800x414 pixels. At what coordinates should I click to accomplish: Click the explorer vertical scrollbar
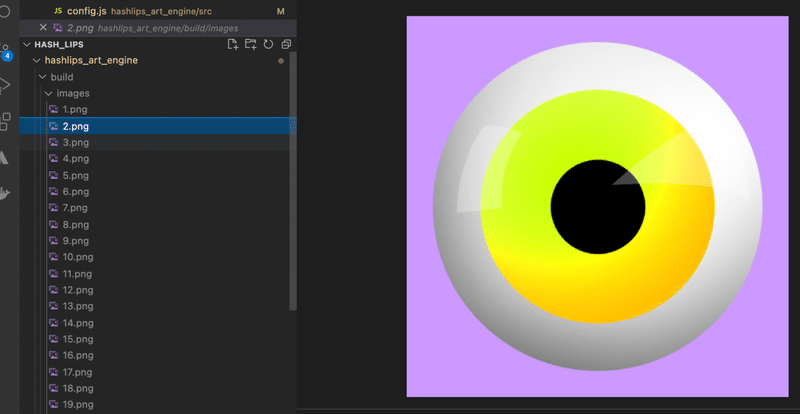(293, 181)
